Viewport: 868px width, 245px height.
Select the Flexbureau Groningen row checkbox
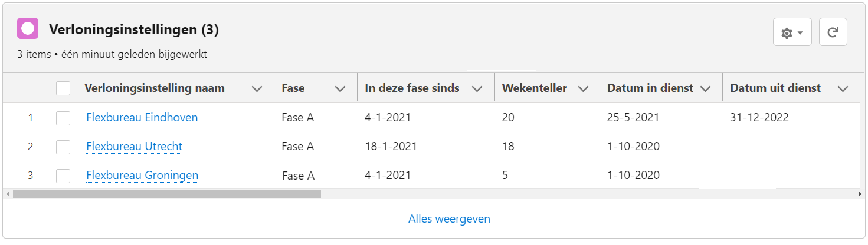pyautogui.click(x=63, y=176)
